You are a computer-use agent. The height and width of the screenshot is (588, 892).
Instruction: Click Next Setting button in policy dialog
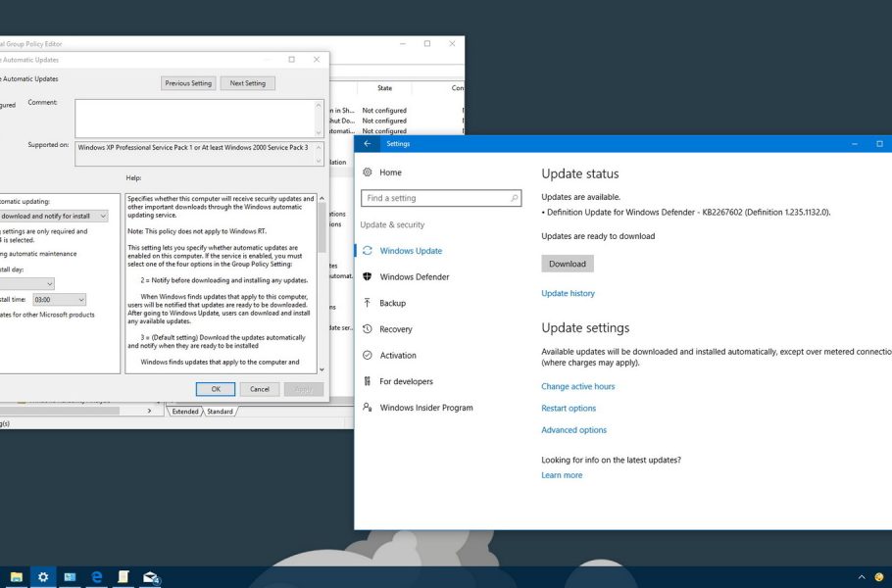[x=247, y=83]
